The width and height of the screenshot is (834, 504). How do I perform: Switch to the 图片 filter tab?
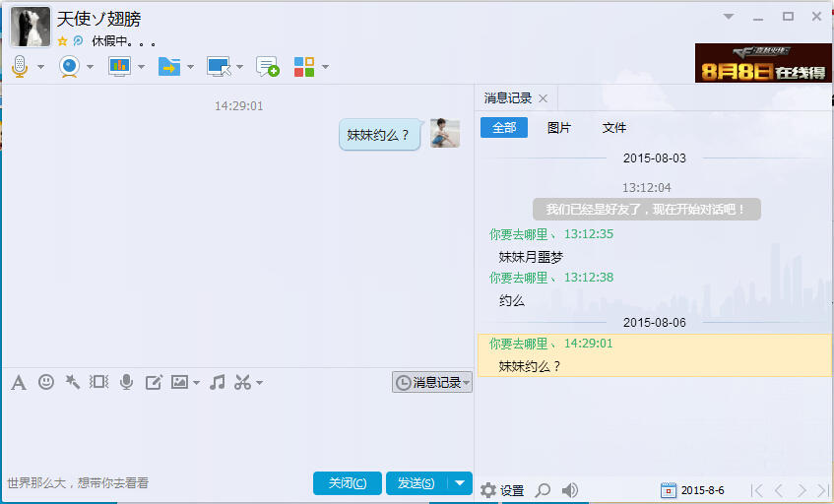point(559,128)
